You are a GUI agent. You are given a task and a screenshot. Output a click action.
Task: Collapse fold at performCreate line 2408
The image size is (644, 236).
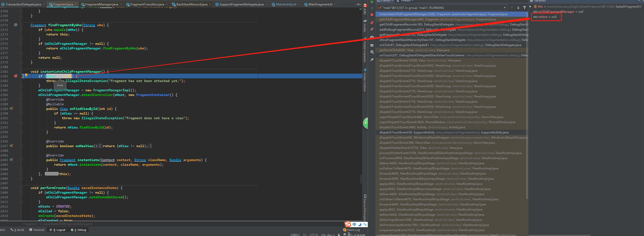coord(21,188)
